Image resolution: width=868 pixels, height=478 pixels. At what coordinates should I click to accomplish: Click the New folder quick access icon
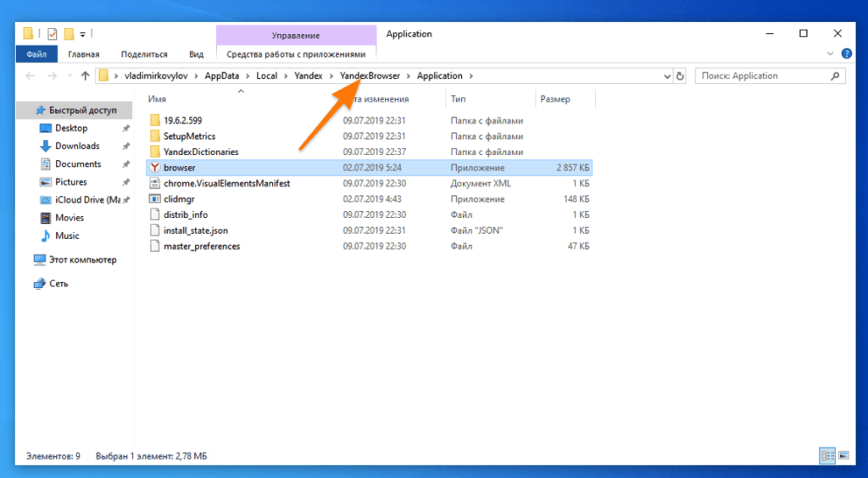click(x=69, y=34)
